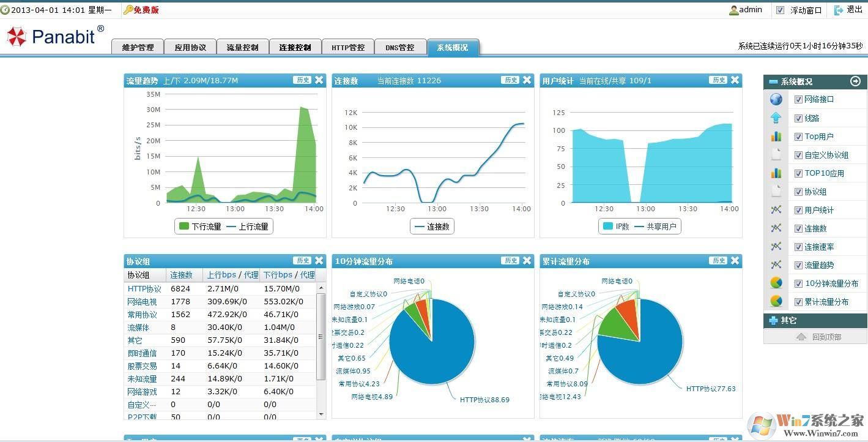Open the 流量控制 tab

pyautogui.click(x=242, y=47)
